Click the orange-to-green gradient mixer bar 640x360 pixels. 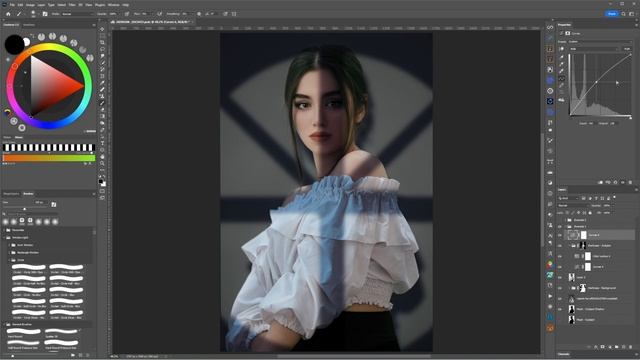[49, 158]
